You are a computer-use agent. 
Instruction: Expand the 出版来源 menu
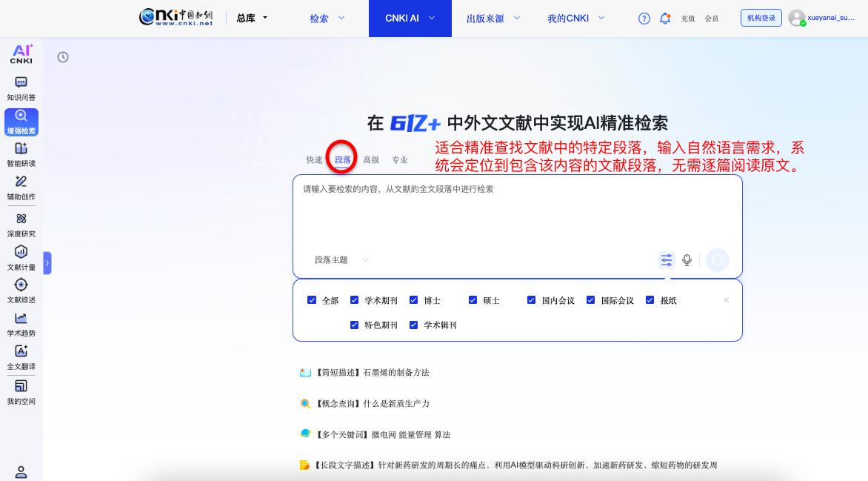tap(493, 19)
